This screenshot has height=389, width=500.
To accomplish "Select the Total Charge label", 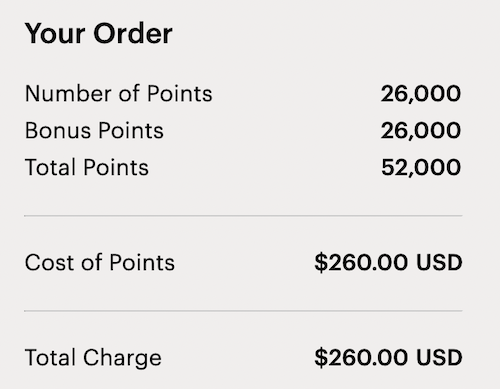I will pos(93,359).
